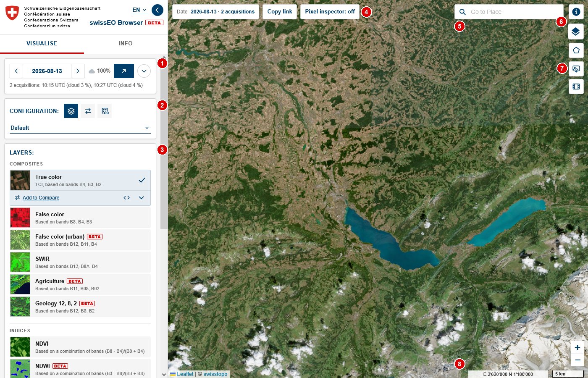Zoom out the map with minus
This screenshot has width=588, height=378.
click(577, 360)
